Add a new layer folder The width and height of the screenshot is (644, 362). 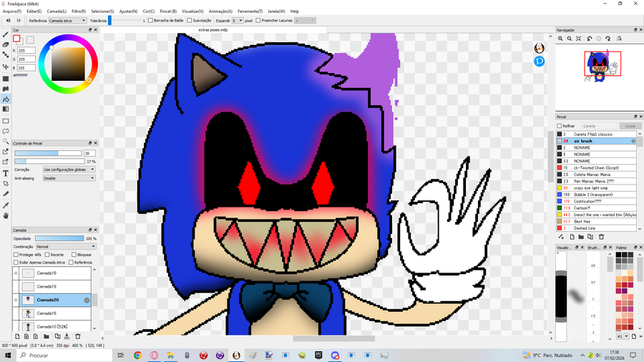point(47,336)
